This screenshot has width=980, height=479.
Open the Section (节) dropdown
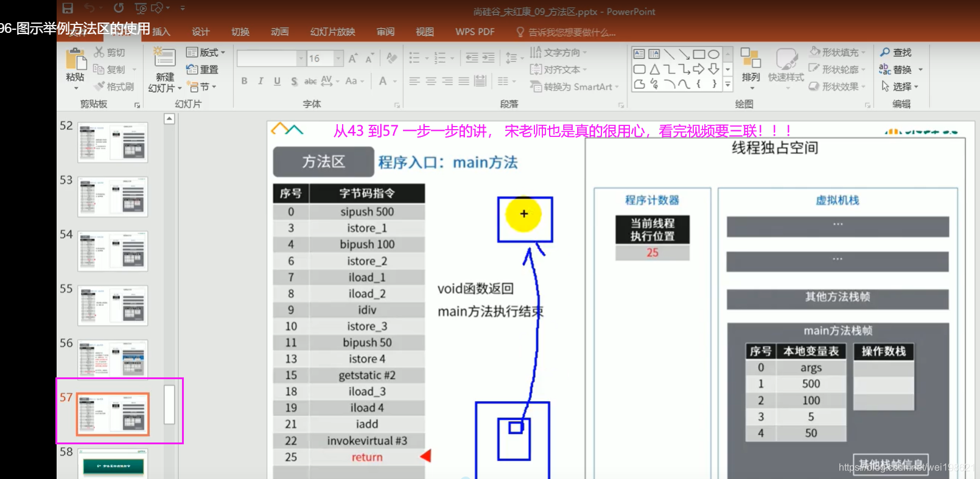coord(201,86)
